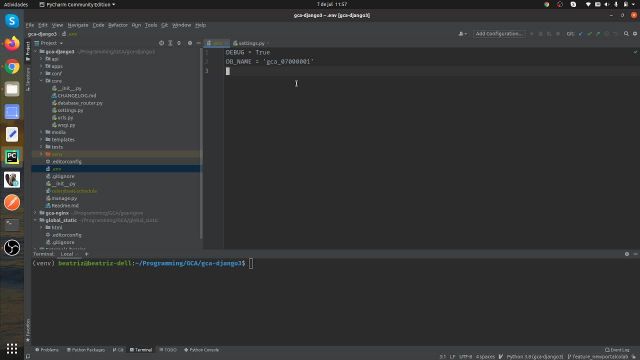The width and height of the screenshot is (640, 360).
Task: Click Select Opened File locate icon
Action: pyautogui.click(x=161, y=43)
